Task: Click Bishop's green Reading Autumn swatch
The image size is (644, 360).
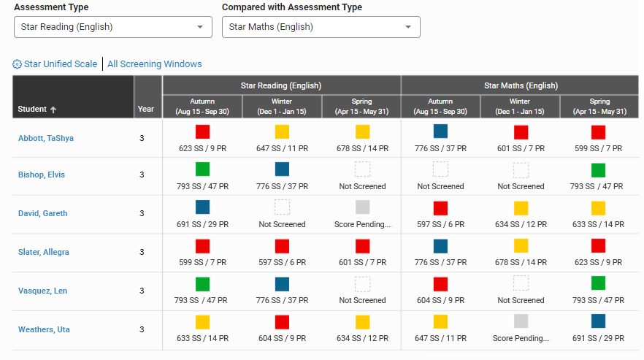Action: click(x=202, y=169)
